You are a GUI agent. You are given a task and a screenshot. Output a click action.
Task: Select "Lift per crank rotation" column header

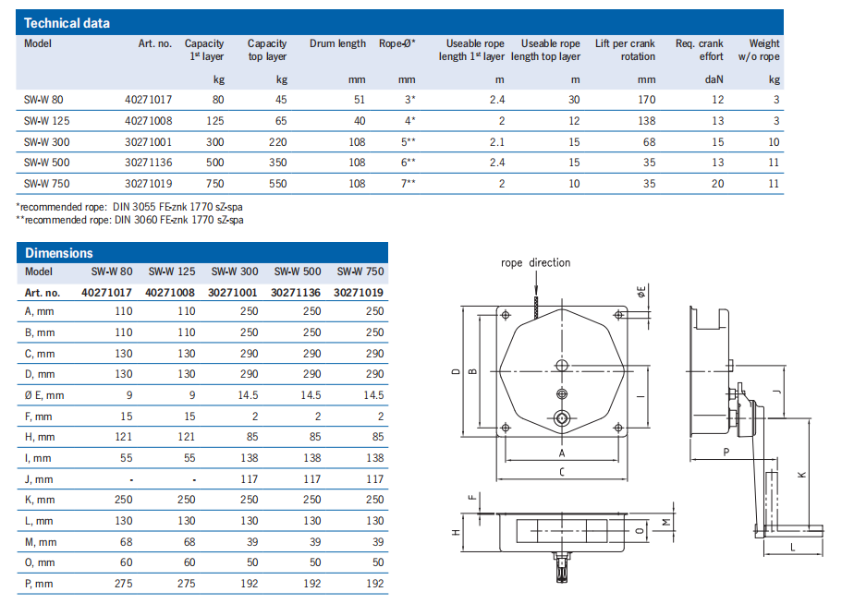625,50
